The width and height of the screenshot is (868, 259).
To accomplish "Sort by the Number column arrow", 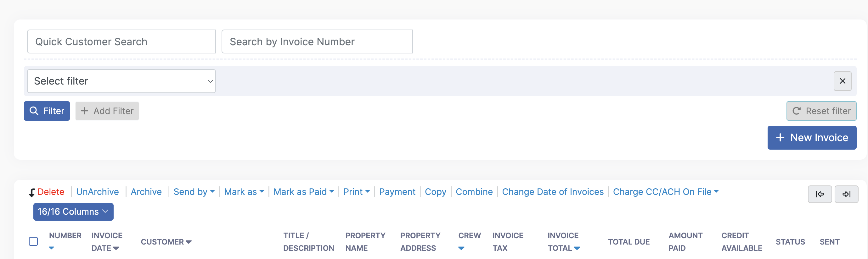I will (x=52, y=248).
